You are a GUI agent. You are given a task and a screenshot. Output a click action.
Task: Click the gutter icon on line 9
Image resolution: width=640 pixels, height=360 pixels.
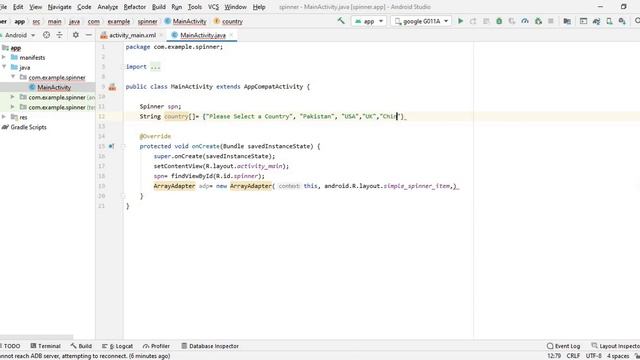[112, 87]
